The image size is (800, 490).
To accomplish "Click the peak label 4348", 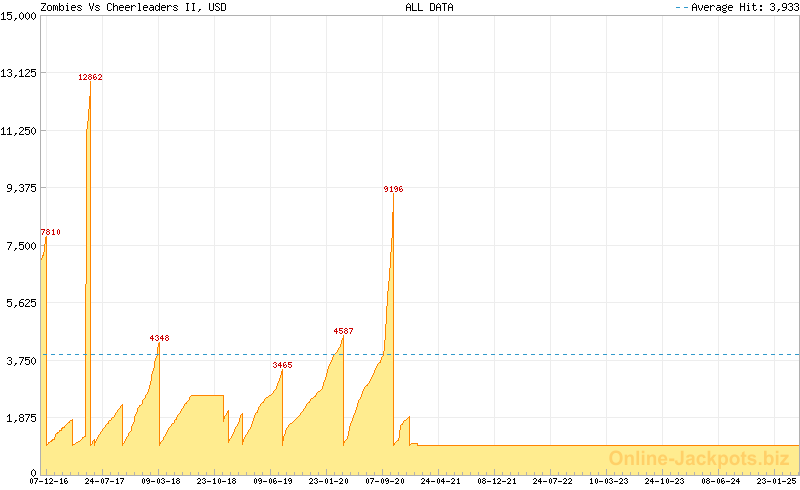I will [159, 338].
